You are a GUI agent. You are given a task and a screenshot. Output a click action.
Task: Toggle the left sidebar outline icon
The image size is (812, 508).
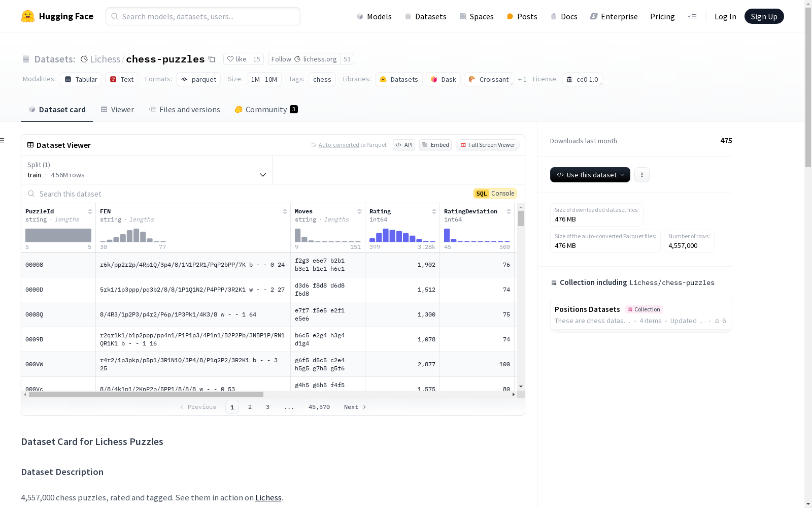coord(3,140)
